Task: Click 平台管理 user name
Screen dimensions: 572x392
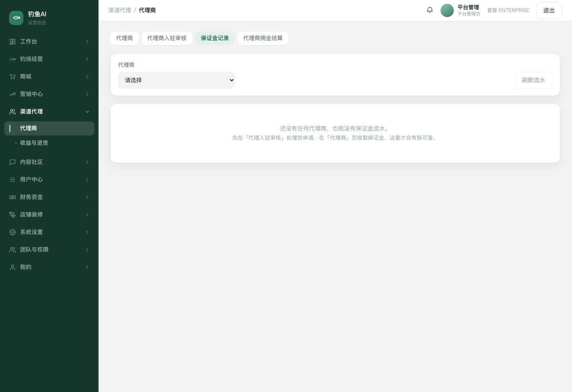Action: (468, 7)
